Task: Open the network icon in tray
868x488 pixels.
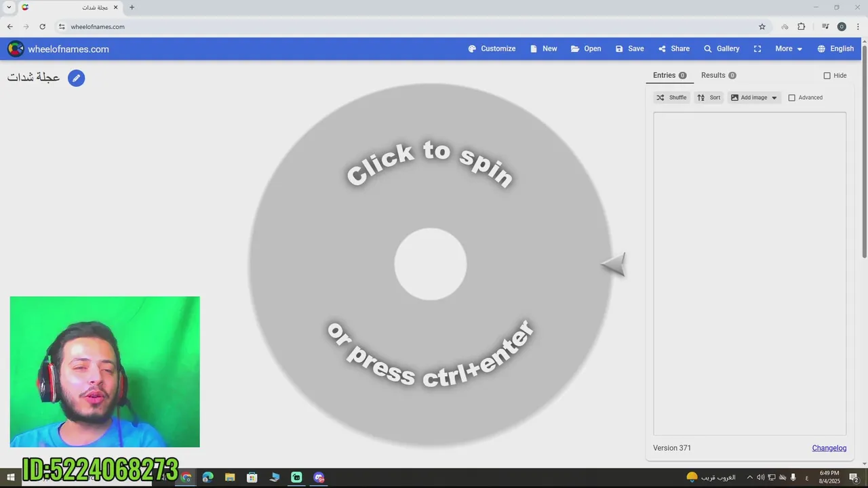Action: [x=771, y=477]
